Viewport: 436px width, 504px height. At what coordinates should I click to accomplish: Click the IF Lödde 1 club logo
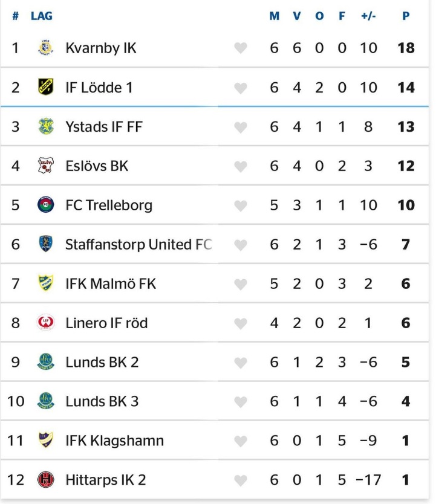pyautogui.click(x=45, y=87)
